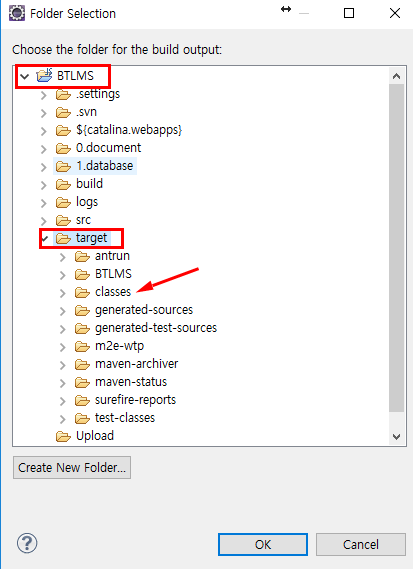Viewport: 413px width, 569px height.
Task: Select the classes folder label
Action: pyautogui.click(x=113, y=292)
